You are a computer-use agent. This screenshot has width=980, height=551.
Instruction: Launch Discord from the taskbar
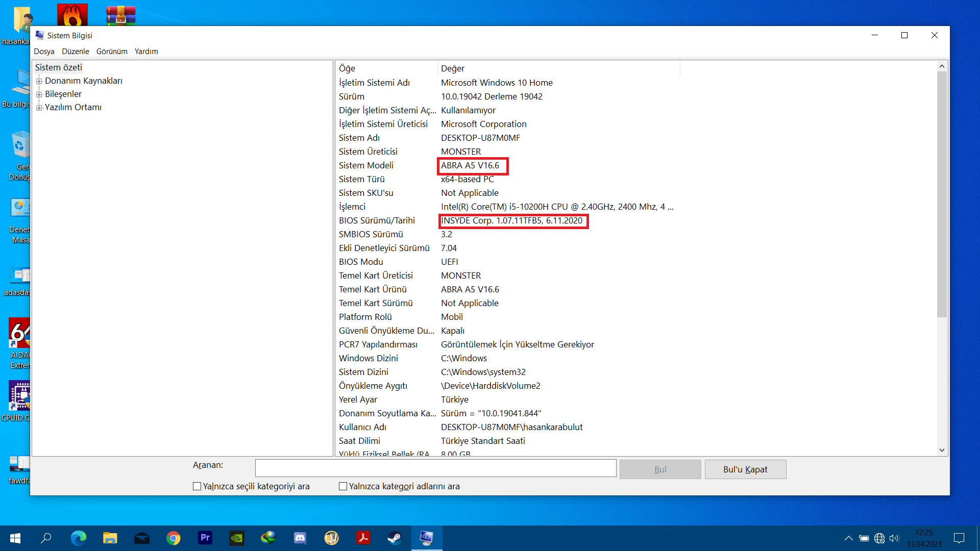click(x=300, y=538)
